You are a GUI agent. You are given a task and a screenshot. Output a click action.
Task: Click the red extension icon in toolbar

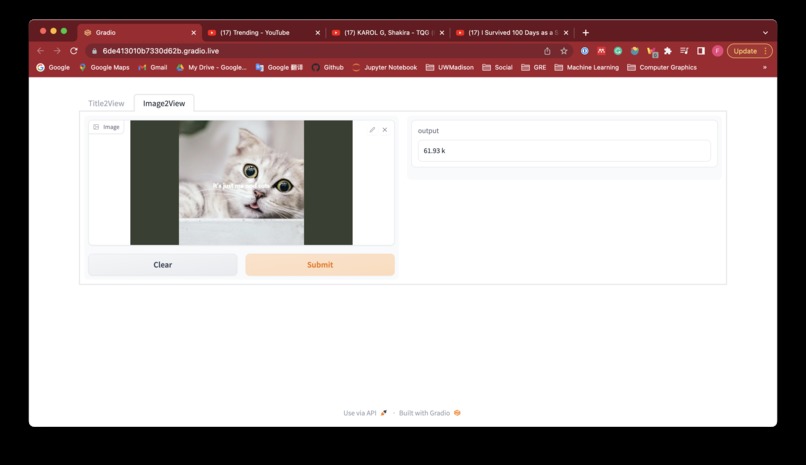pyautogui.click(x=601, y=51)
